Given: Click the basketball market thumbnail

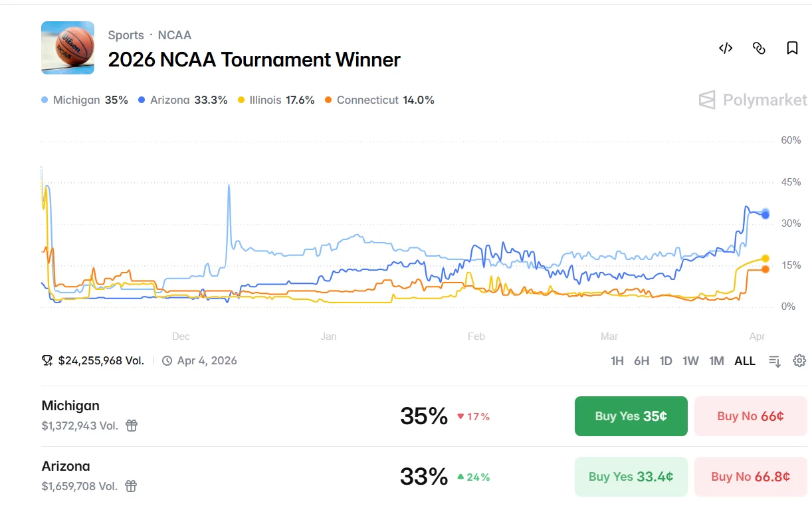Looking at the screenshot, I should point(68,48).
